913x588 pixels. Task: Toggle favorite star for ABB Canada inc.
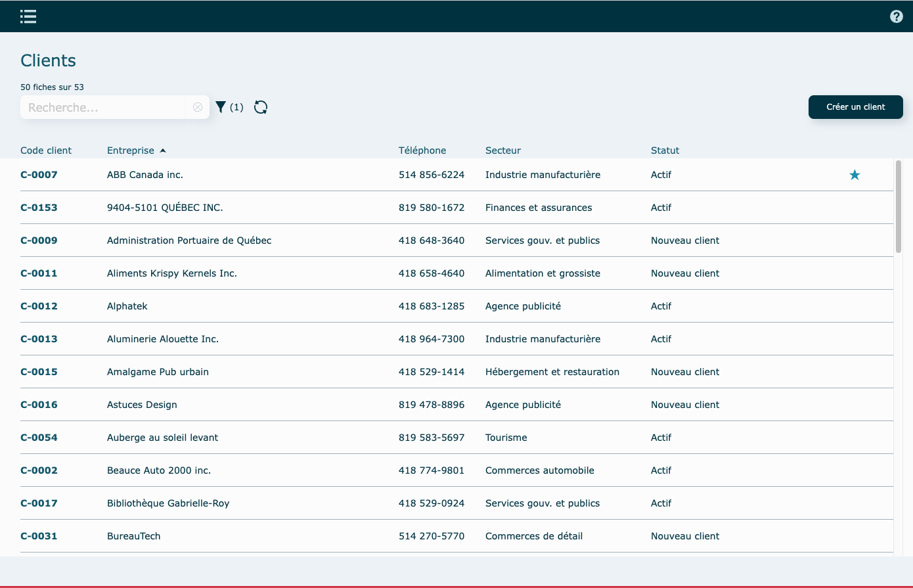(855, 175)
